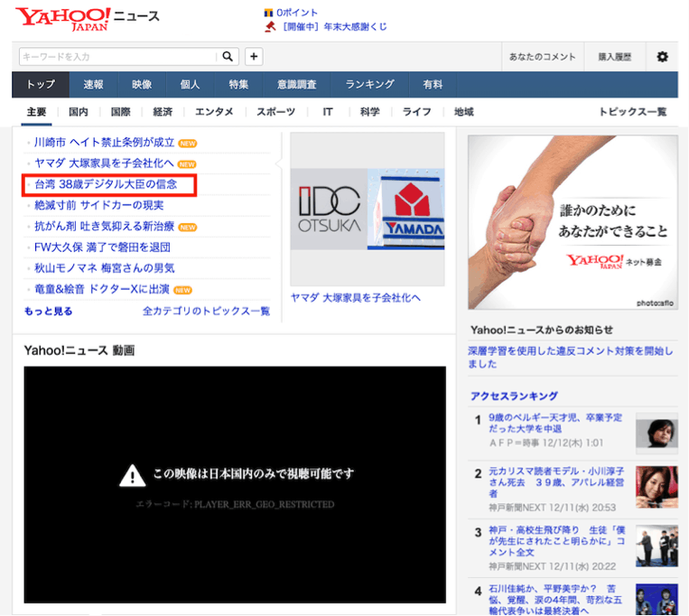This screenshot has height=616, width=689.
Task: Click the warning triangle in video player
Action: (133, 474)
